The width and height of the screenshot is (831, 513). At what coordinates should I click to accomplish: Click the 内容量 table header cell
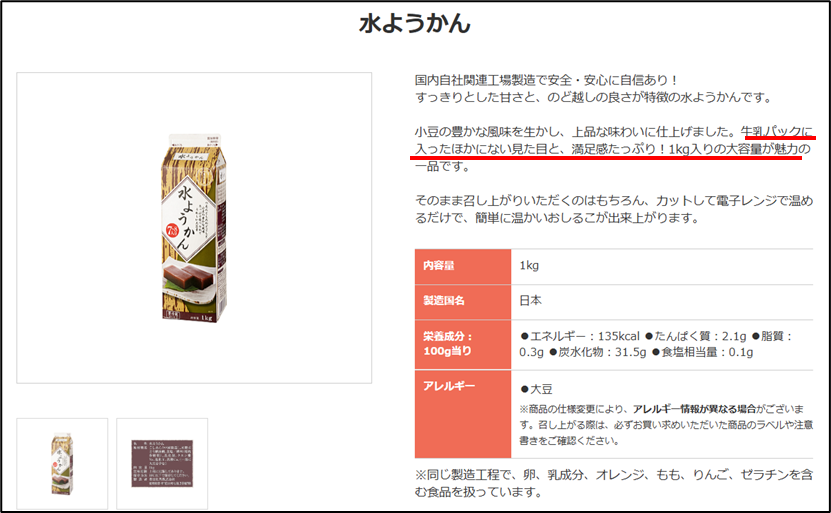463,266
